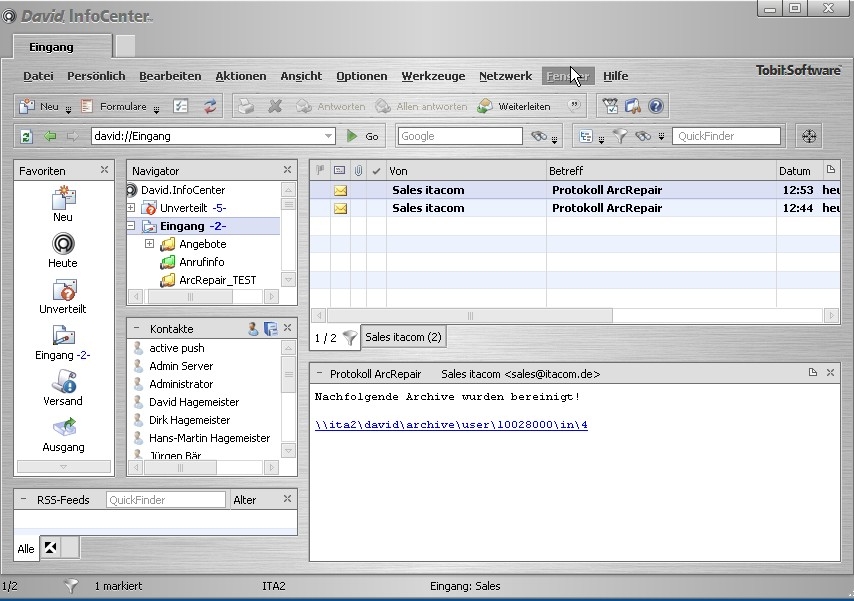This screenshot has width=854, height=601.
Task: Click Antworten to reply
Action: click(331, 106)
